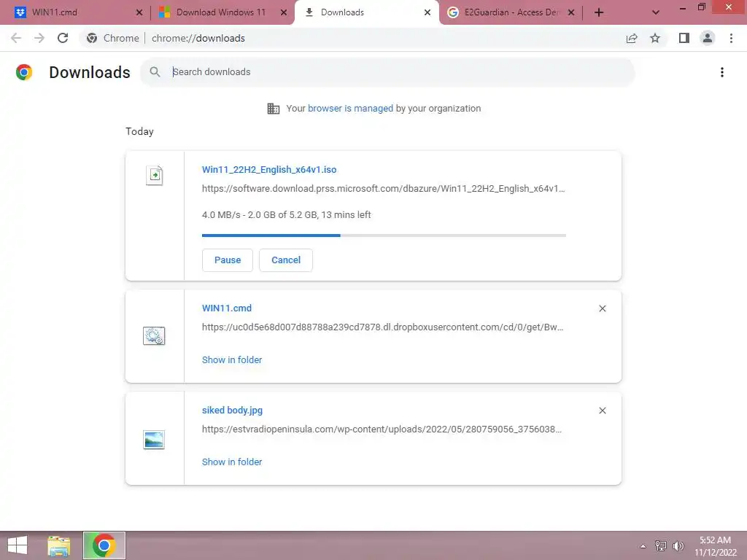Open the siked body.jpg file link
Image resolution: width=747 pixels, height=560 pixels.
coord(232,410)
